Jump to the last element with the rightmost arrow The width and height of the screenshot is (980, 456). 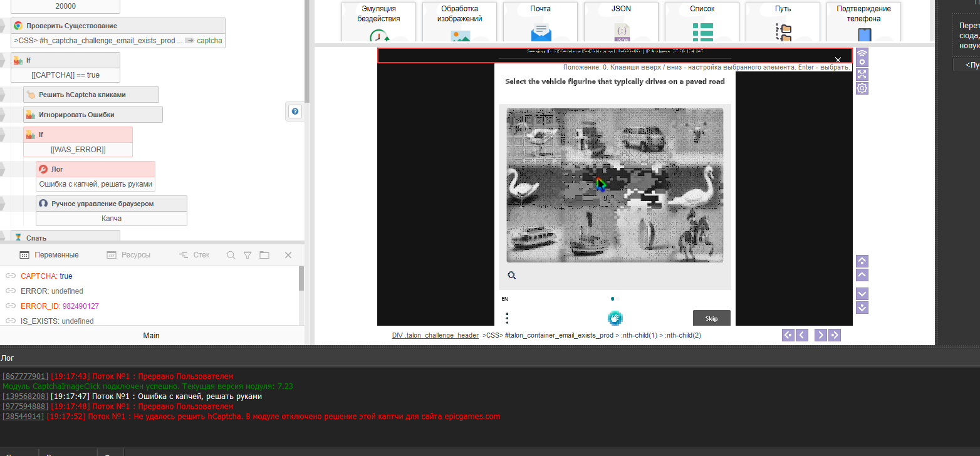(835, 335)
